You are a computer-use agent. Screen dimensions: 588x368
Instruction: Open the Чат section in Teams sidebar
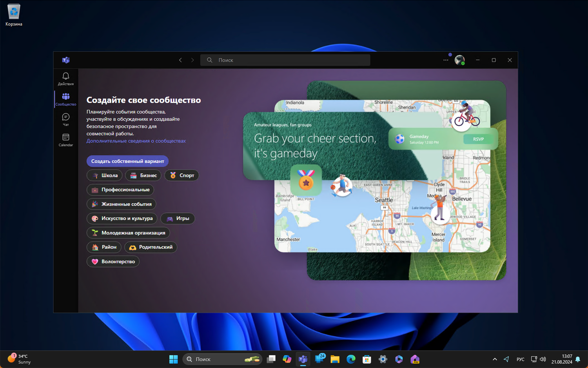(x=66, y=119)
